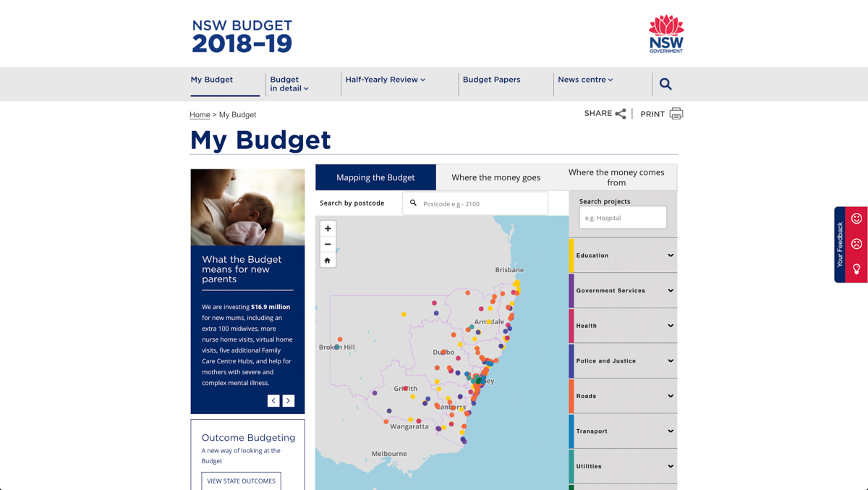The width and height of the screenshot is (868, 490).
Task: Click the Melbourne label on the map
Action: 389,454
